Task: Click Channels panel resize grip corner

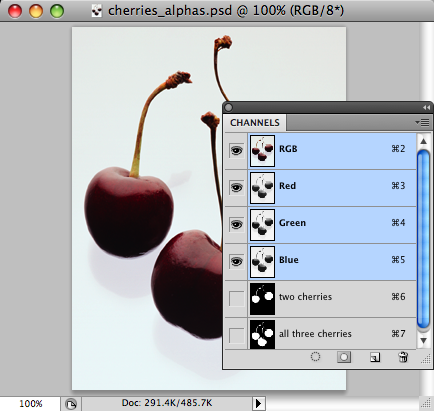Action: tap(425, 359)
